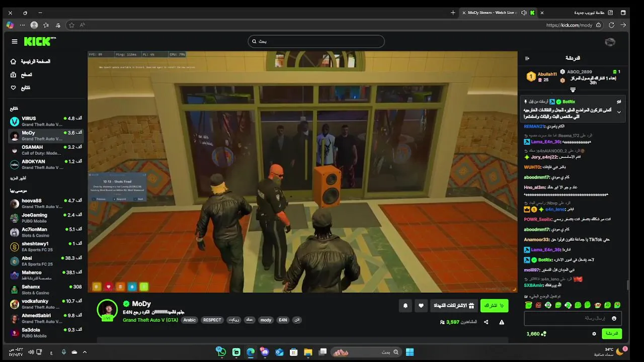644x362 pixels.
Task: Open JoeGaming recommended channel
Action: click(x=46, y=218)
